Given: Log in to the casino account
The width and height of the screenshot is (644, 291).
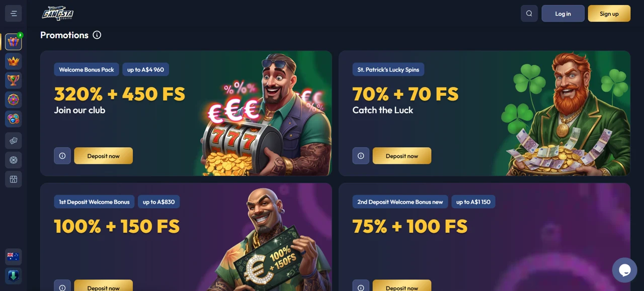Looking at the screenshot, I should coord(563,14).
